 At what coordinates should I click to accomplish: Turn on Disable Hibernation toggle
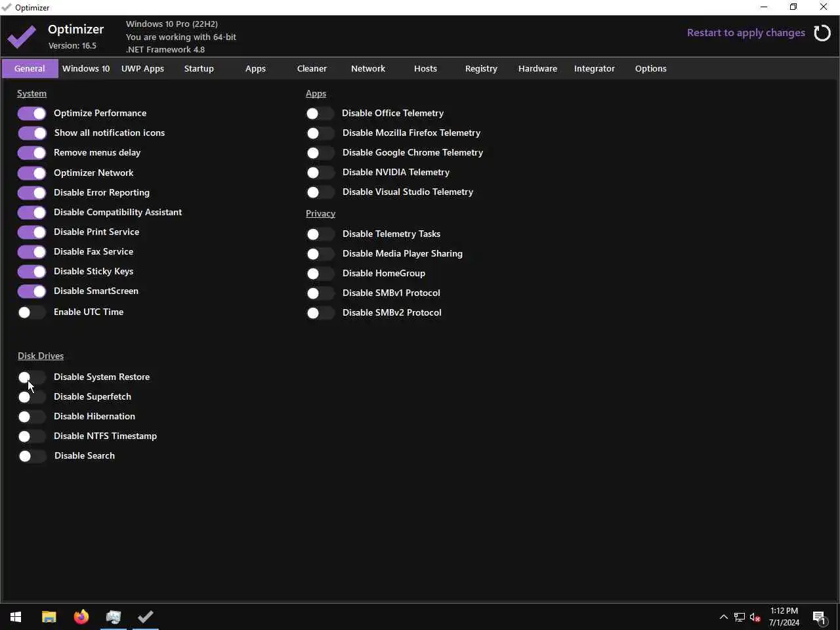coord(31,417)
